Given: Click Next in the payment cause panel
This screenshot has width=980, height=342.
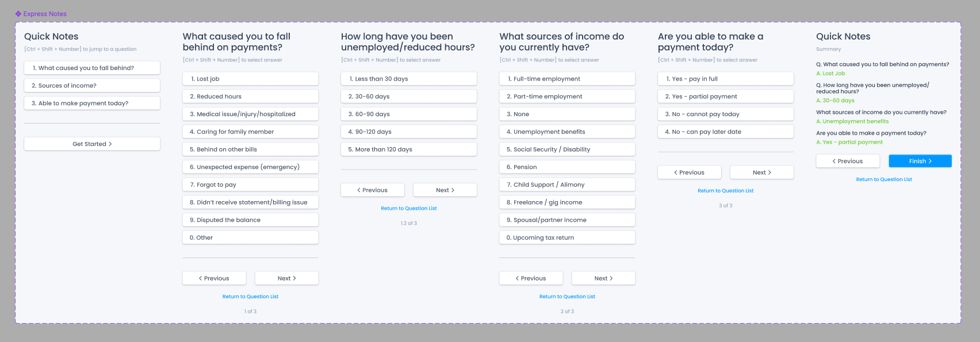Looking at the screenshot, I should coord(286,278).
